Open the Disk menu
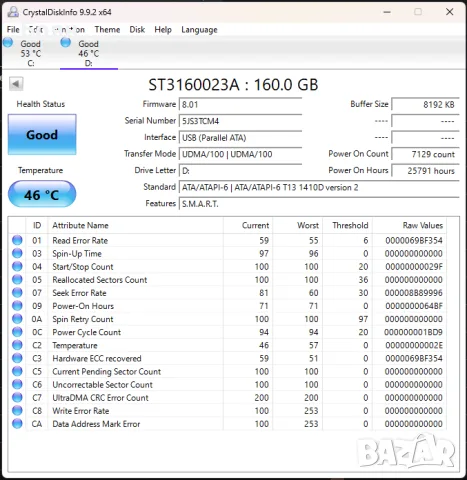Screen dimensions: 467x480 pos(137,29)
